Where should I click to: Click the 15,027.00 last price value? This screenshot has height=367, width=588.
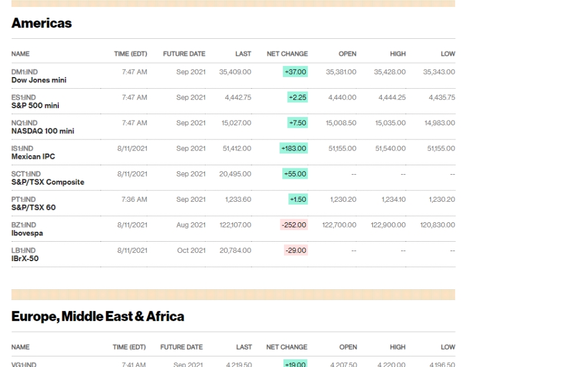pos(236,123)
